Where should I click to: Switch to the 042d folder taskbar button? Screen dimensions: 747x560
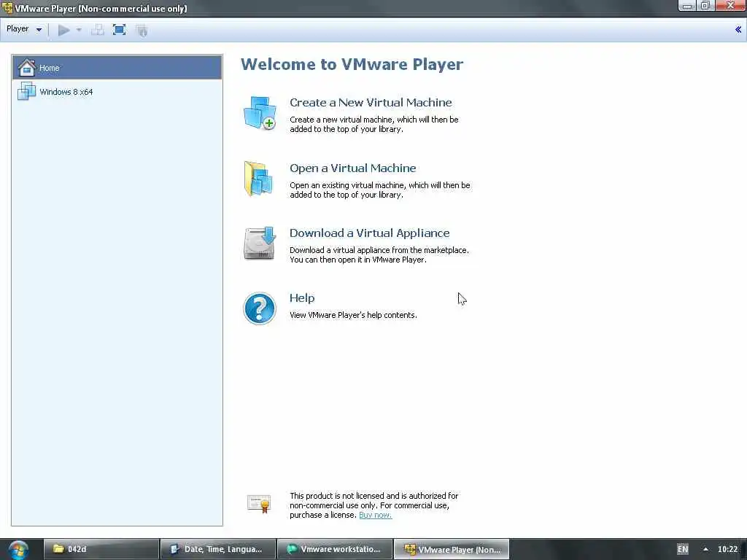coord(101,549)
